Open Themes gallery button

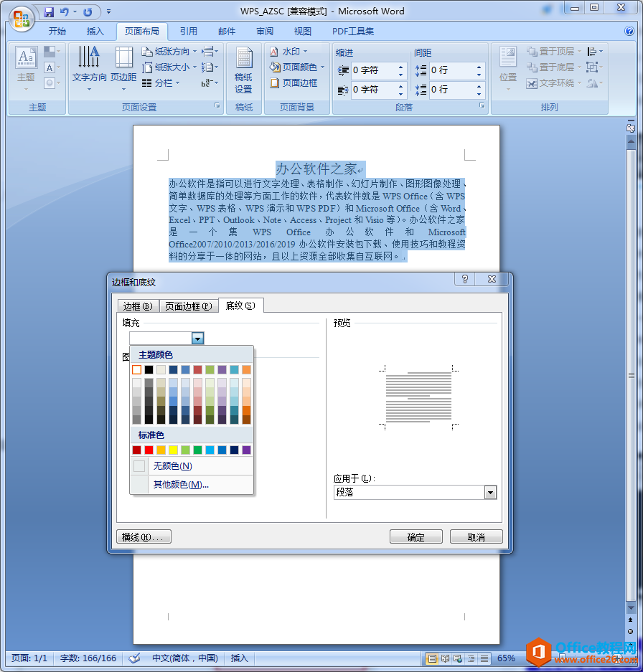26,69
